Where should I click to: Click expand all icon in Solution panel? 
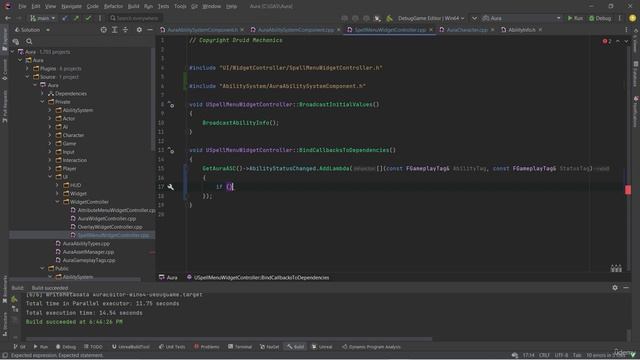point(115,30)
